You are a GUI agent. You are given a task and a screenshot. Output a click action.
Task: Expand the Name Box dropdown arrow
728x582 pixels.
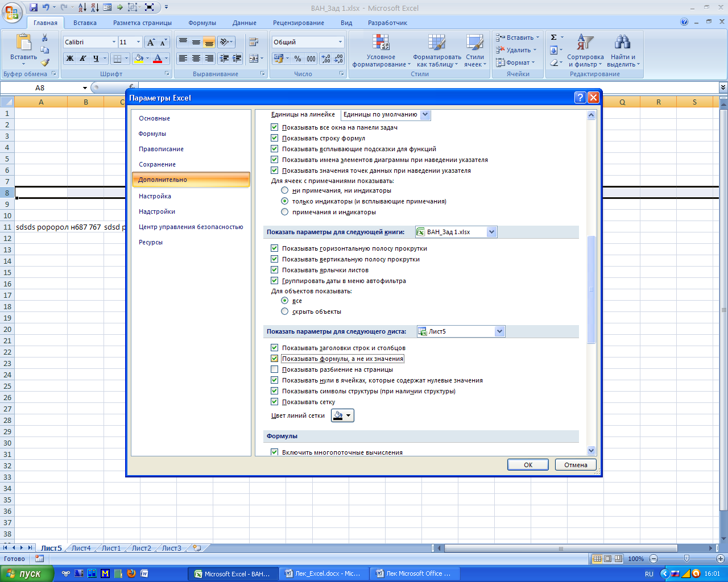85,88
